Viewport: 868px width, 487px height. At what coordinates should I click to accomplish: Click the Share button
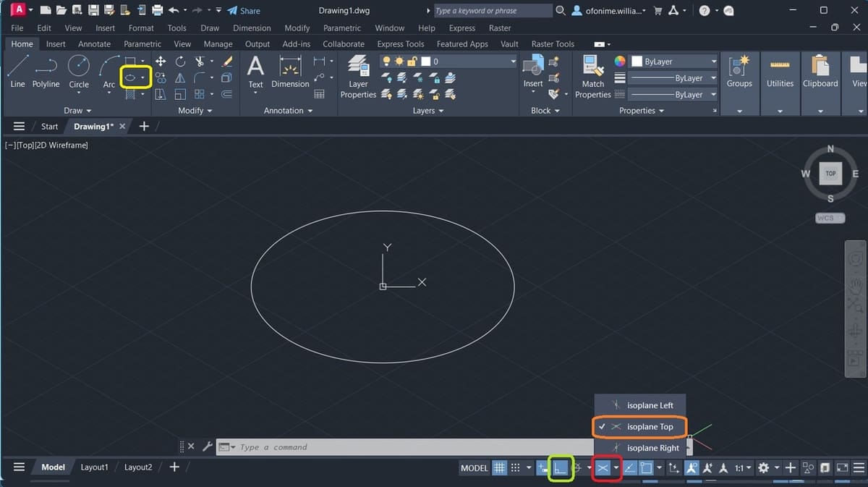pyautogui.click(x=244, y=11)
